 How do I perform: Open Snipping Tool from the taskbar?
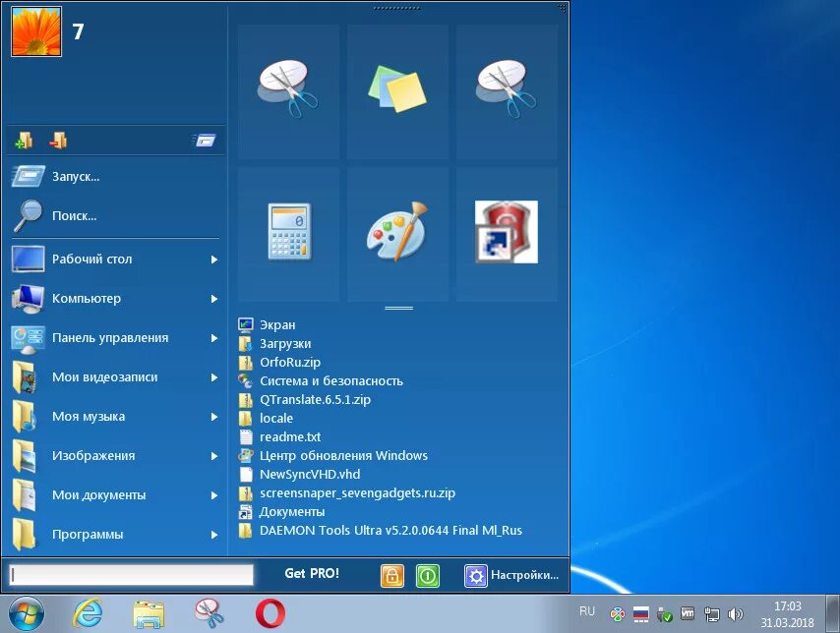209,613
